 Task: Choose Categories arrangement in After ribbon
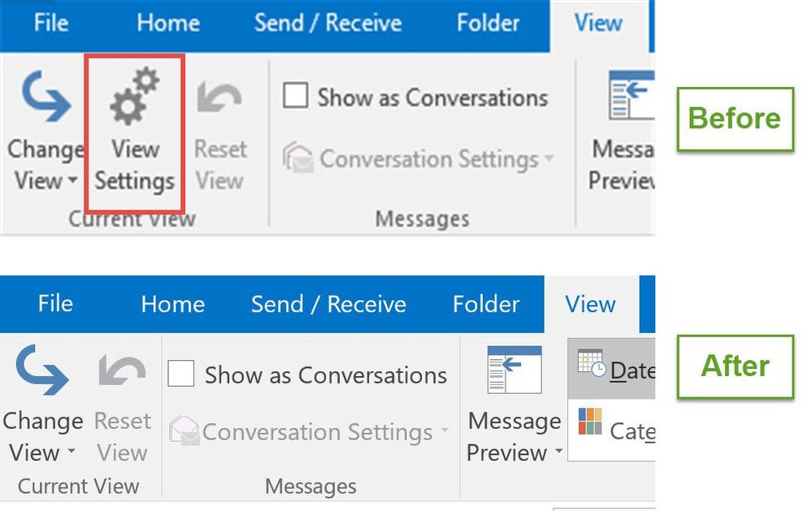click(x=611, y=430)
